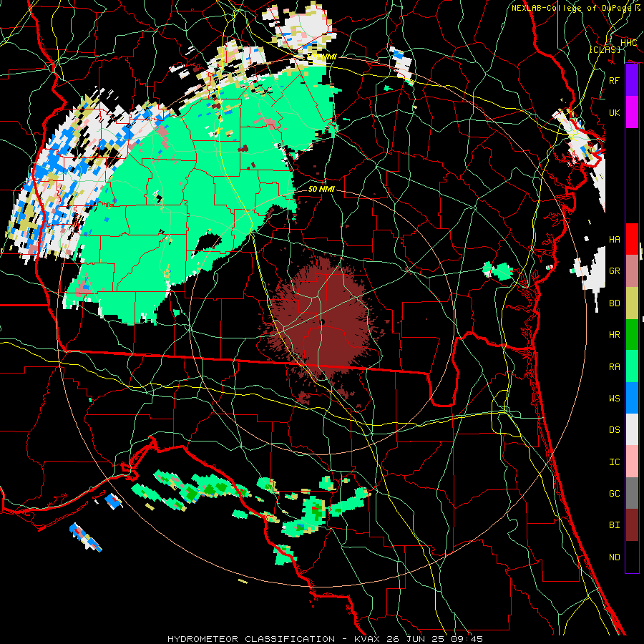Image resolution: width=644 pixels, height=644 pixels.
Task: Click the "GR" legend label text
Action: point(615,271)
